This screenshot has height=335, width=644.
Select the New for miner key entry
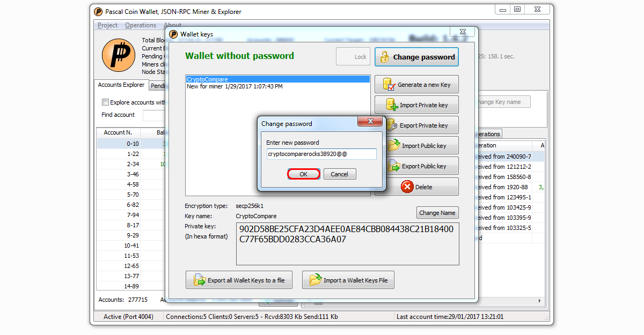click(235, 86)
